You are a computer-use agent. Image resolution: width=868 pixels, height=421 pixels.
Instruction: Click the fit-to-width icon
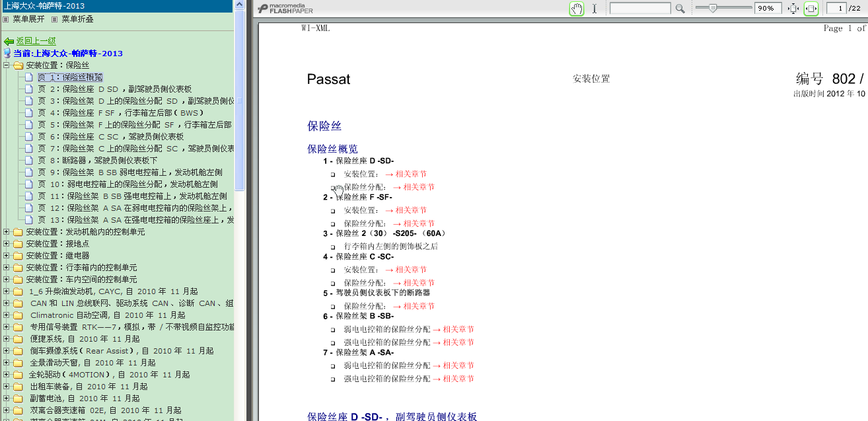[x=811, y=9]
